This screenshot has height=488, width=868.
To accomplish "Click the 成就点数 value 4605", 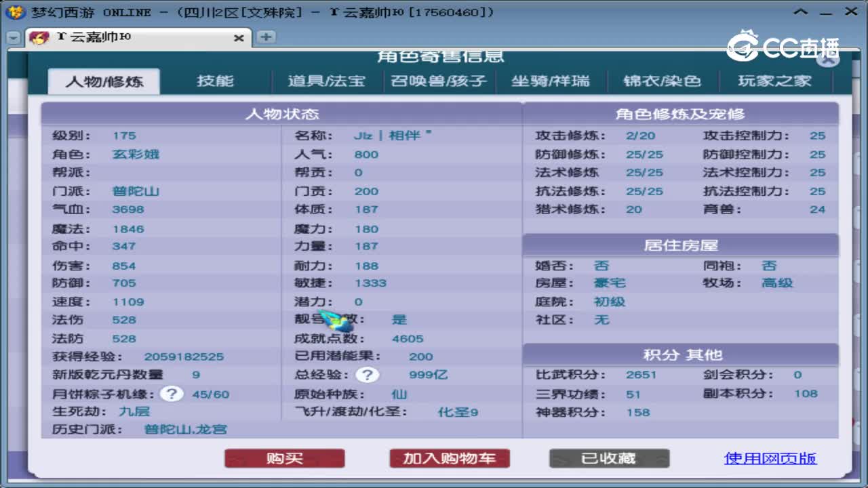I will [408, 338].
